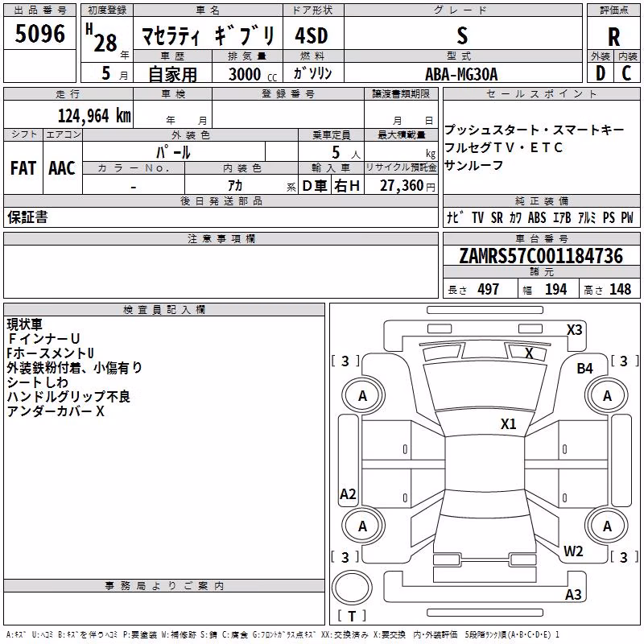Click inspector note FホースメントU
The image size is (644, 644).
(50, 353)
